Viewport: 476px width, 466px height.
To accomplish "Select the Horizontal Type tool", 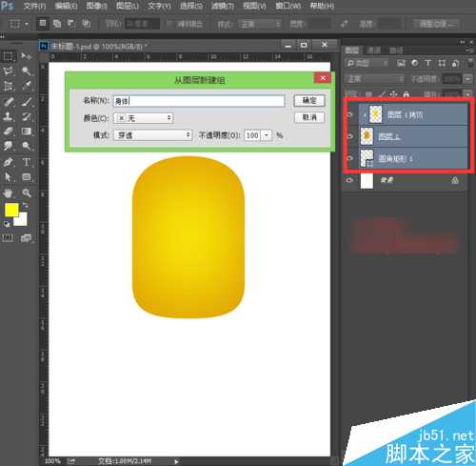I will (x=27, y=162).
